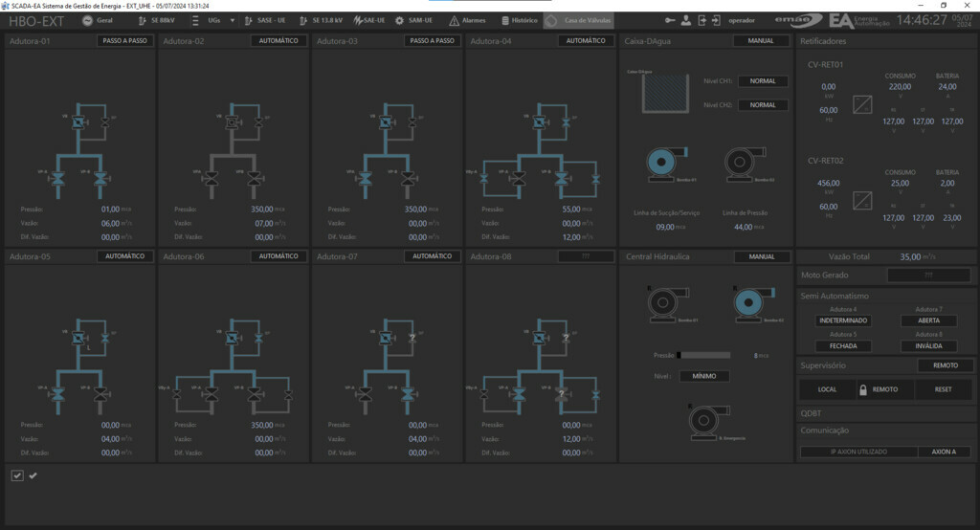Click the key icon in top bar
The width and height of the screenshot is (980, 530).
(685, 20)
